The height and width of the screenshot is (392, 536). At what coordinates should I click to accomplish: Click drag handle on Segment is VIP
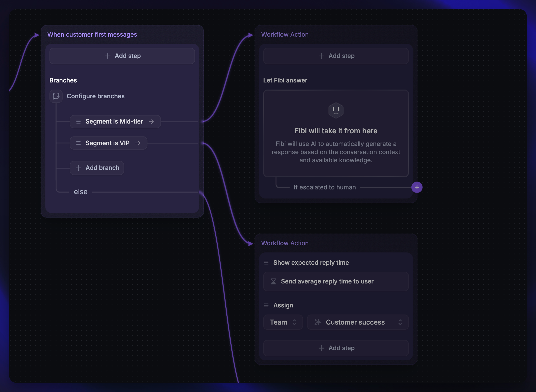coord(78,143)
